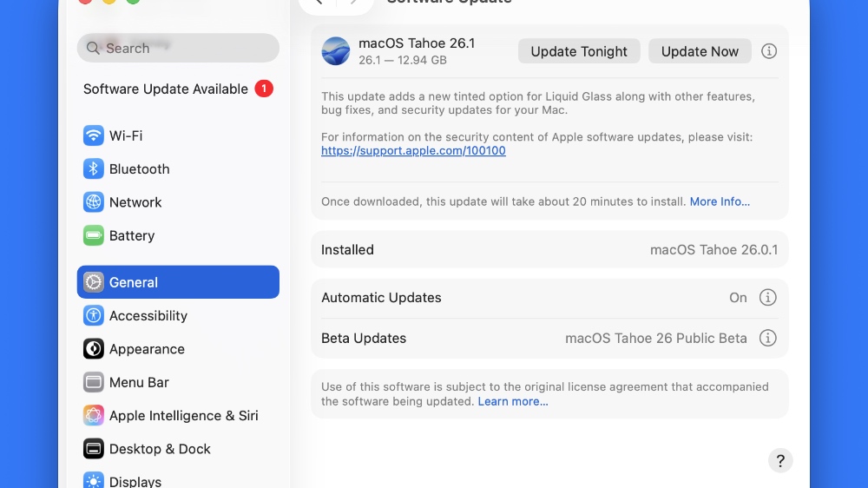Screen dimensions: 868x488
Task: Click the More Info… link
Action: (720, 201)
